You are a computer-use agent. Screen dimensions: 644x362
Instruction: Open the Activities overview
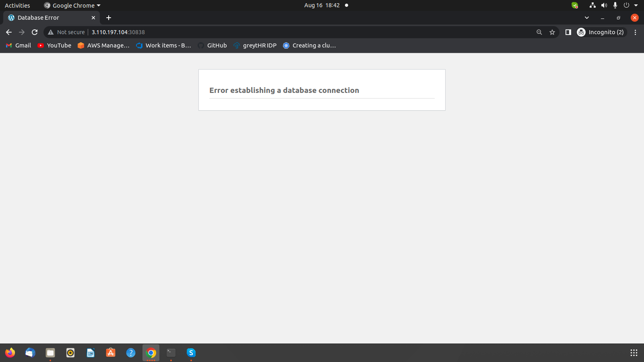click(17, 5)
